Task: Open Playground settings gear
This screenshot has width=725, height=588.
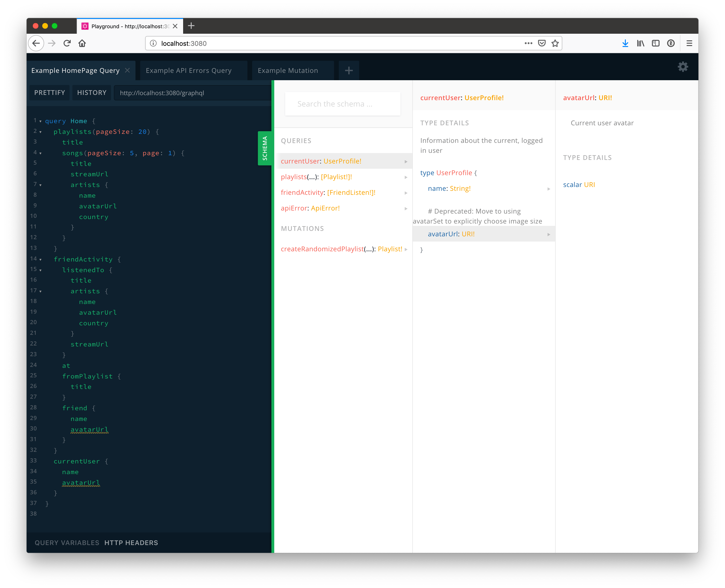Action: click(683, 67)
